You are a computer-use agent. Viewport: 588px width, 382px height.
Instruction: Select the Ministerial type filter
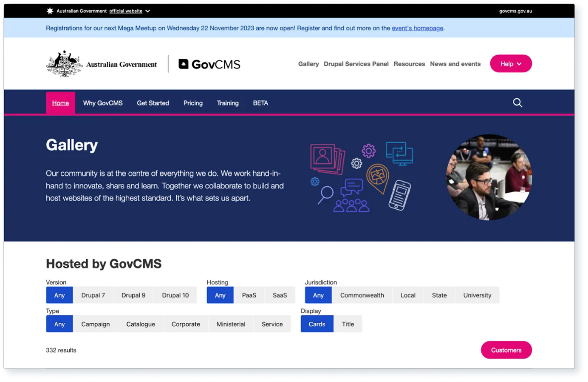click(x=231, y=324)
